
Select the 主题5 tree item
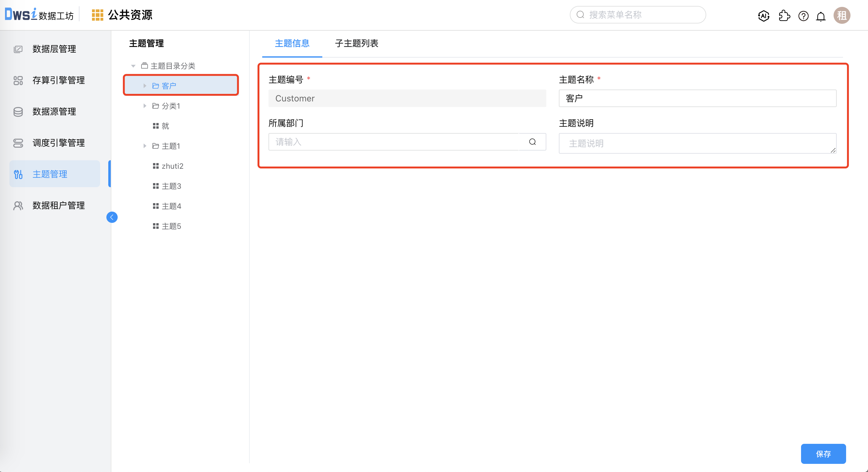coord(171,226)
